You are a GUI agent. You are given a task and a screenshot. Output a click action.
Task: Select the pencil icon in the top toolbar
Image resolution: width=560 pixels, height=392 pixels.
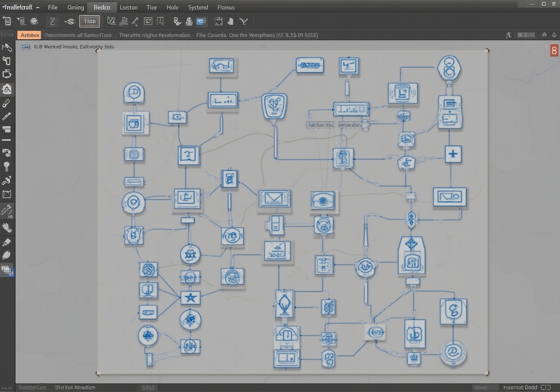point(135,21)
